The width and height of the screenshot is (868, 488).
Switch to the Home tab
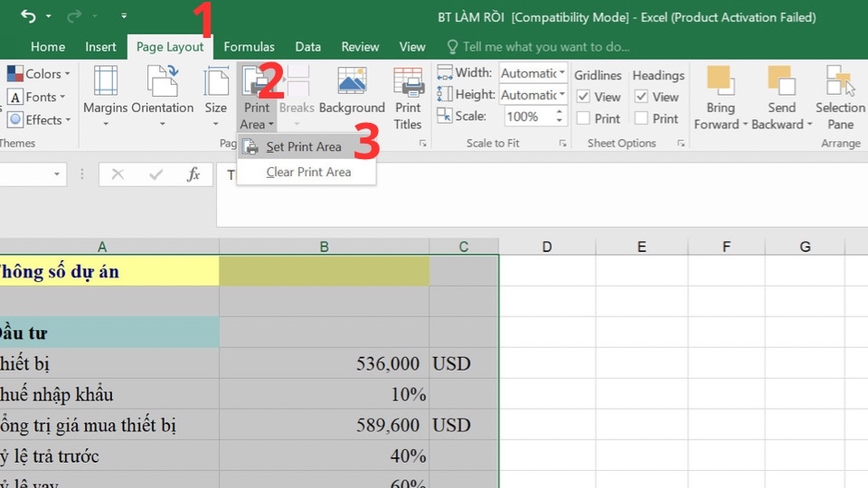(48, 47)
